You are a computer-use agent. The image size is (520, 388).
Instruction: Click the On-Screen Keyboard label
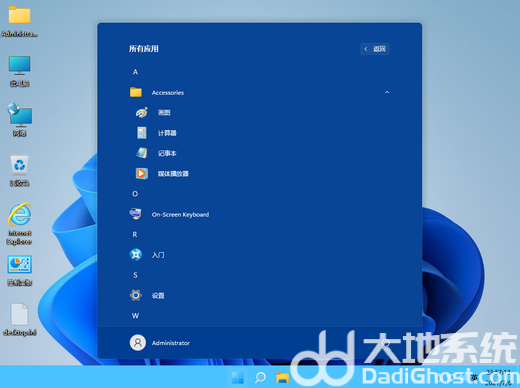click(180, 215)
